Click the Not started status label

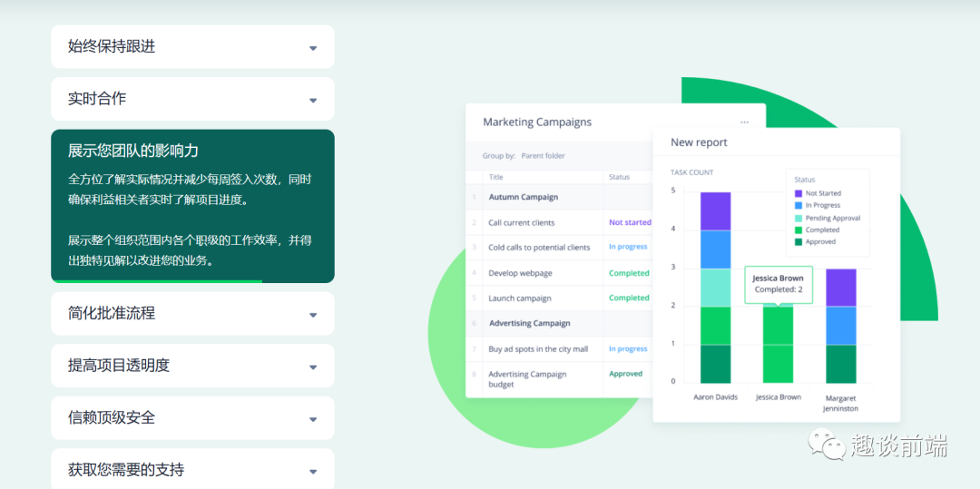coord(630,222)
